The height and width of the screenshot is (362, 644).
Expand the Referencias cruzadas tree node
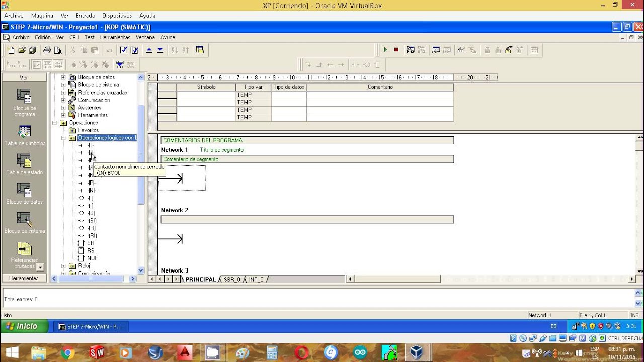pyautogui.click(x=63, y=93)
